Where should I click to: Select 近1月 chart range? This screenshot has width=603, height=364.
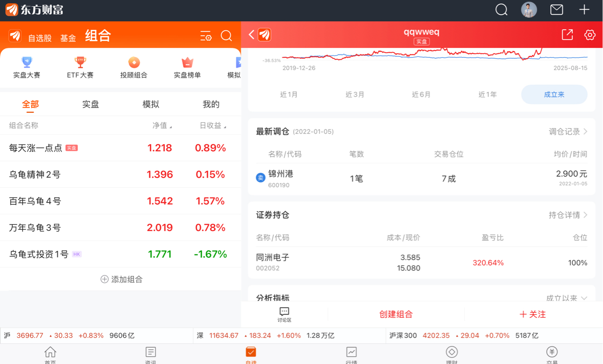tap(289, 94)
